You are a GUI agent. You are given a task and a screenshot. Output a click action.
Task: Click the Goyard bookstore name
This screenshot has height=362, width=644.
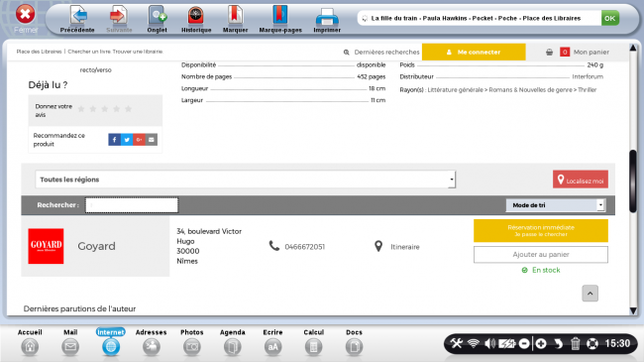(96, 246)
